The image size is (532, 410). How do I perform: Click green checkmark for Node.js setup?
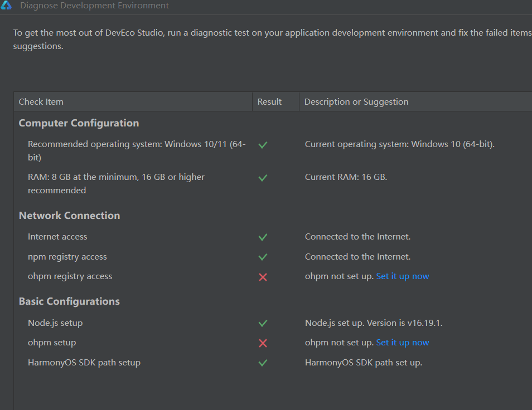263,323
